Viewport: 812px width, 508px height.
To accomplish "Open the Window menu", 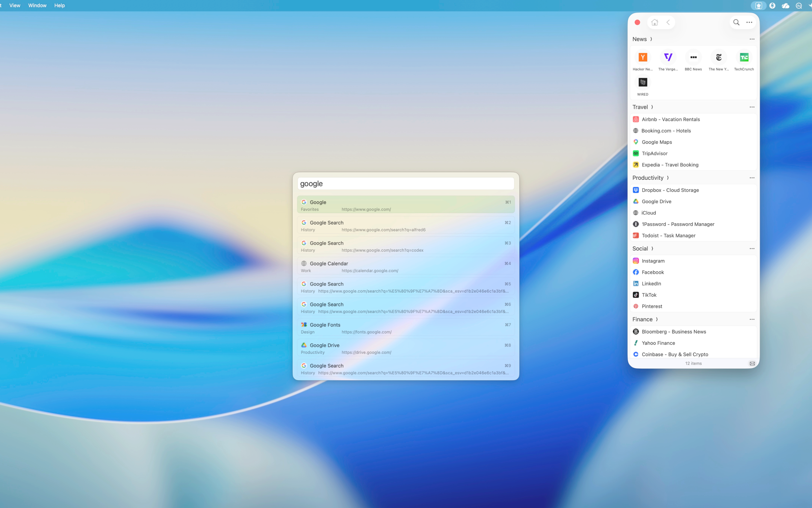I will [37, 6].
